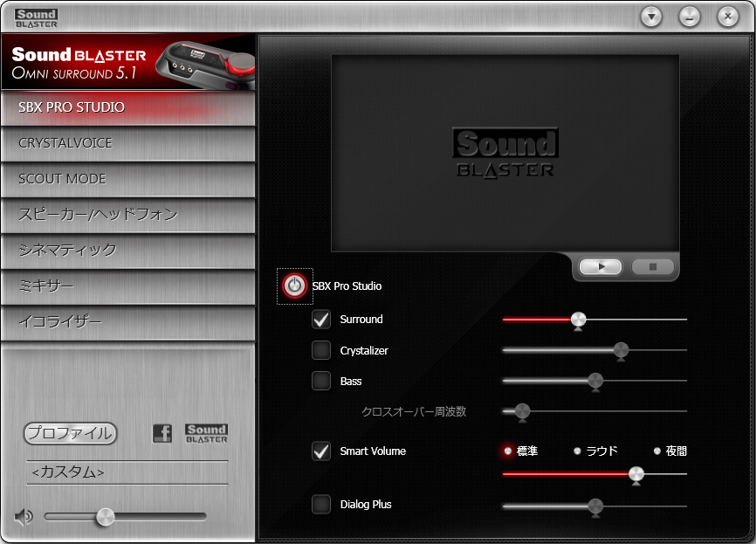Viewport: 756px width, 544px height.
Task: Open the SBX PRO STUDIO tab
Action: click(127, 107)
